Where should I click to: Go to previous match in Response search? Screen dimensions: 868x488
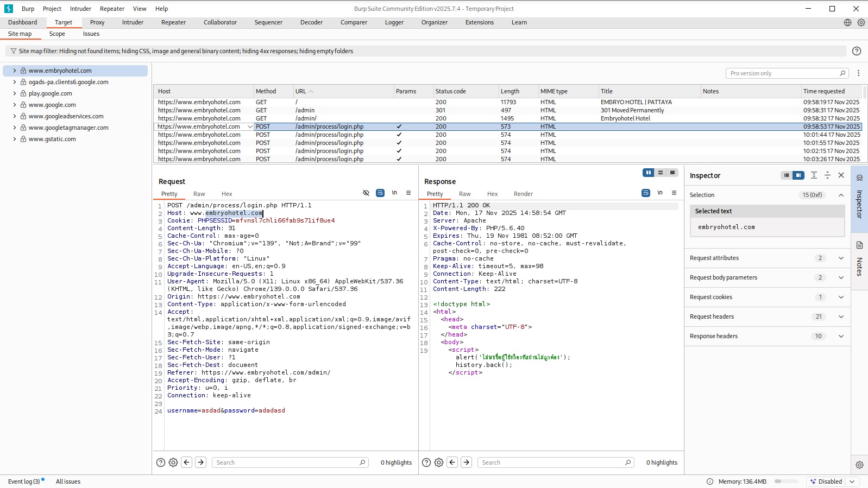click(452, 462)
